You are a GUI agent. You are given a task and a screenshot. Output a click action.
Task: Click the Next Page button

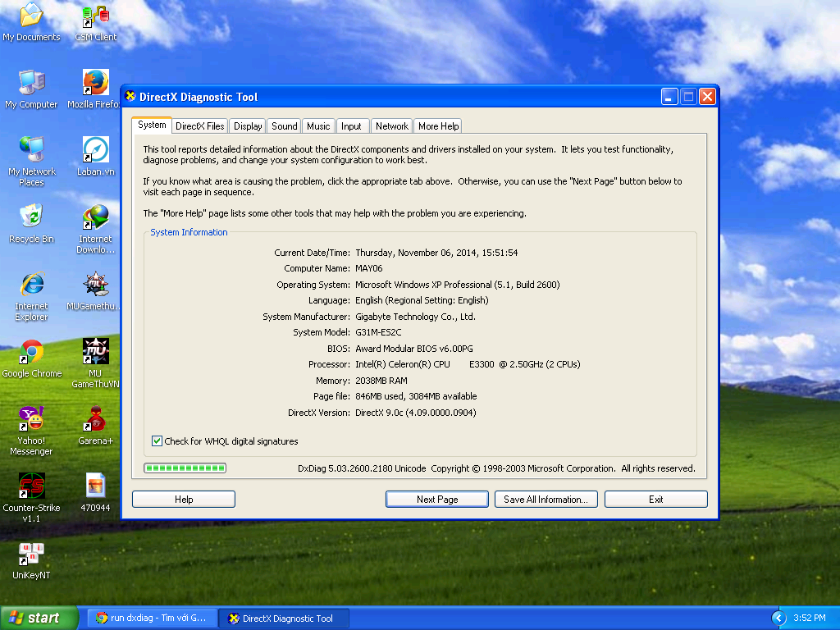pos(437,500)
